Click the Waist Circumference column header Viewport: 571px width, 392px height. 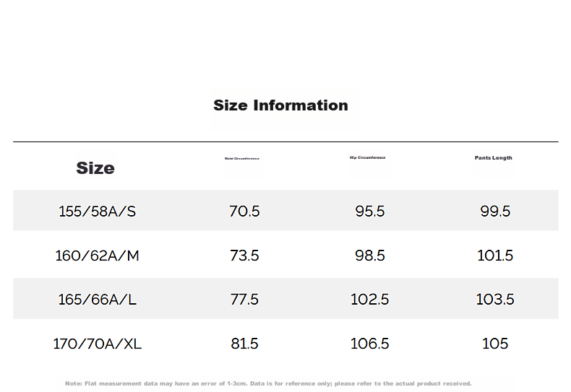[242, 159]
